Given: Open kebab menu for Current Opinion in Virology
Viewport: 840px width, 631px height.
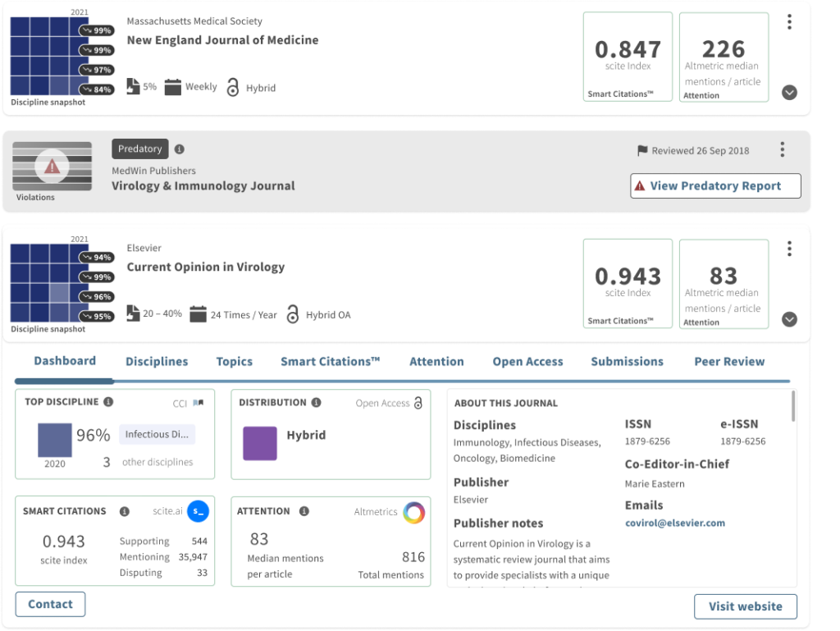Looking at the screenshot, I should click(x=789, y=249).
